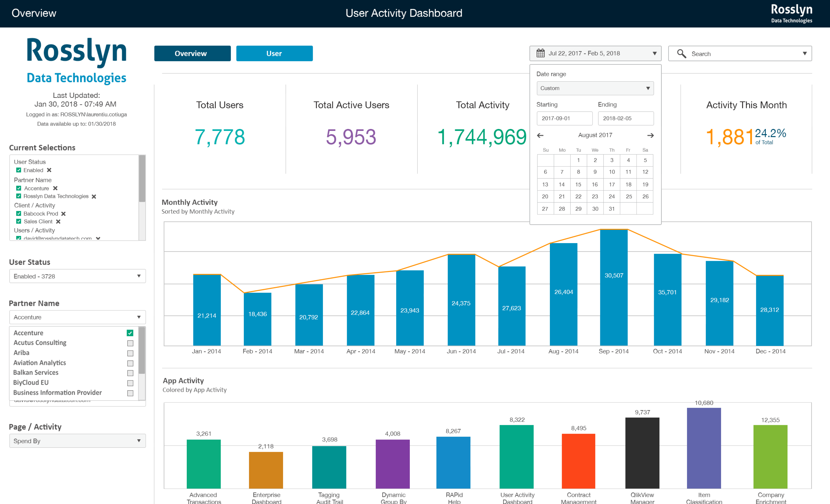Screen dimensions: 830x504
Task: Click the Starting date field 2017-09-01
Action: (x=564, y=119)
